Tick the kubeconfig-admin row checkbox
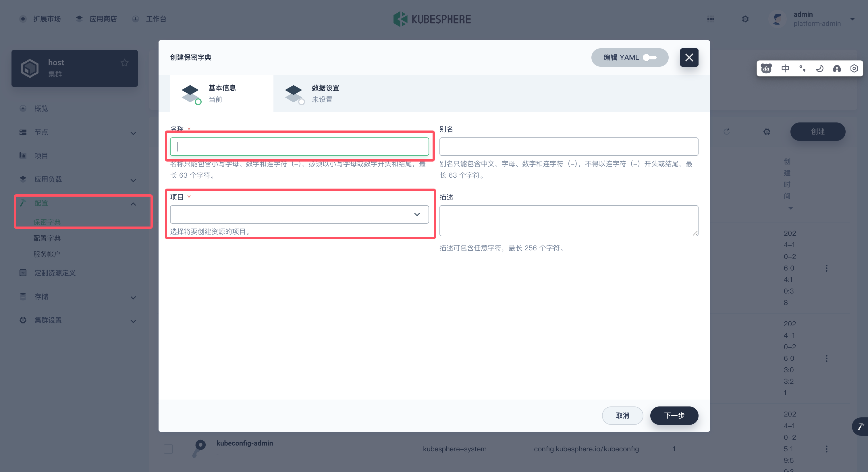The image size is (868, 472). pyautogui.click(x=168, y=449)
